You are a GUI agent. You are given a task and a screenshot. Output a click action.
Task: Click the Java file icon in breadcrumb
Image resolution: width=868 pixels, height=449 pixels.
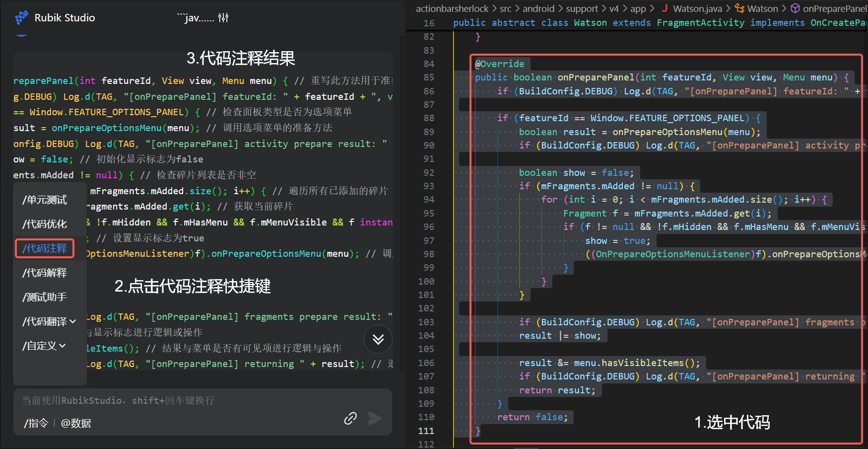coord(665,8)
